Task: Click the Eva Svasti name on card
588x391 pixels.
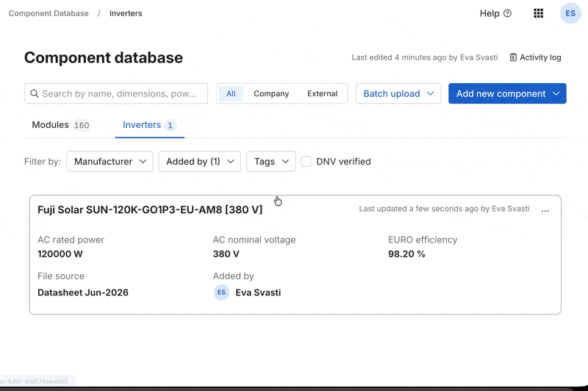Action: tap(258, 293)
